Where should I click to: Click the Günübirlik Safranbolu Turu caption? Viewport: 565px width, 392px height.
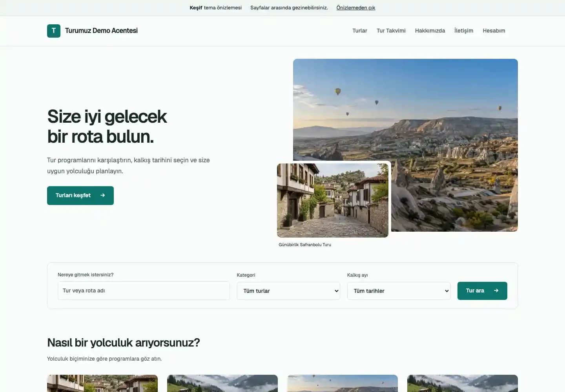point(305,245)
